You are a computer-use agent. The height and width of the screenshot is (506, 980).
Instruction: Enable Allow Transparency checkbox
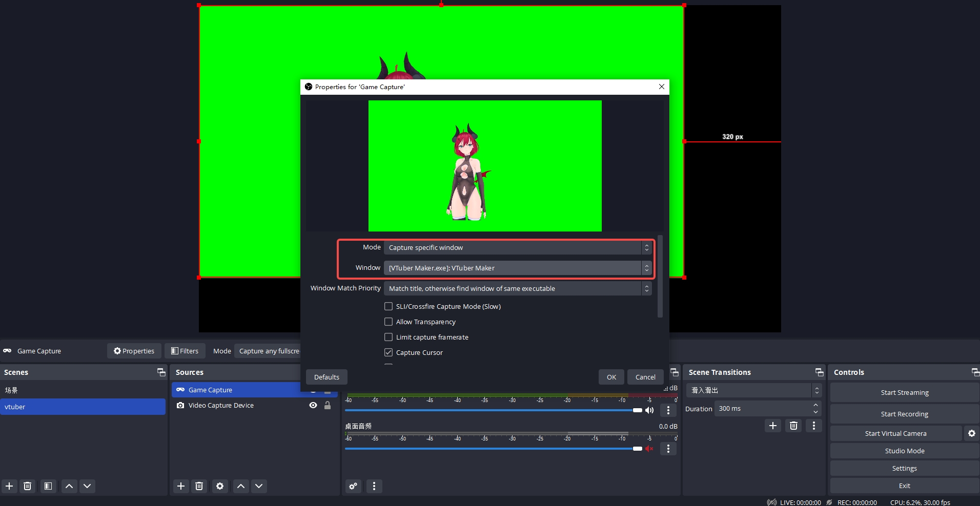coord(389,322)
